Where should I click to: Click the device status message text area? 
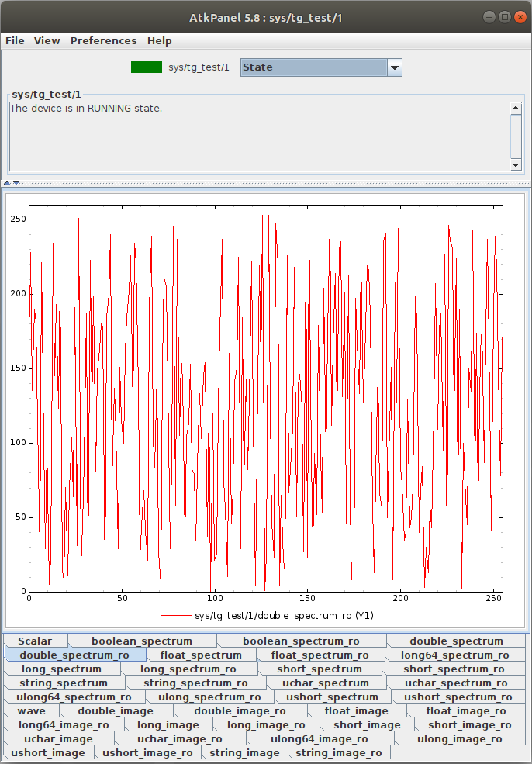pyautogui.click(x=259, y=137)
